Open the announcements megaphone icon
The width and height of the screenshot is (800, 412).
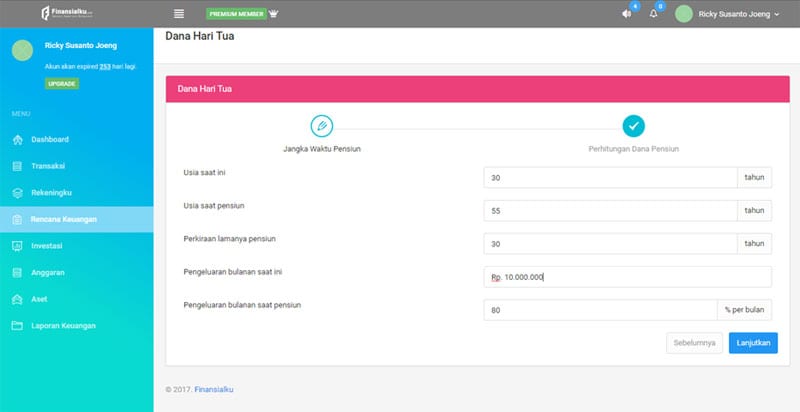(627, 14)
